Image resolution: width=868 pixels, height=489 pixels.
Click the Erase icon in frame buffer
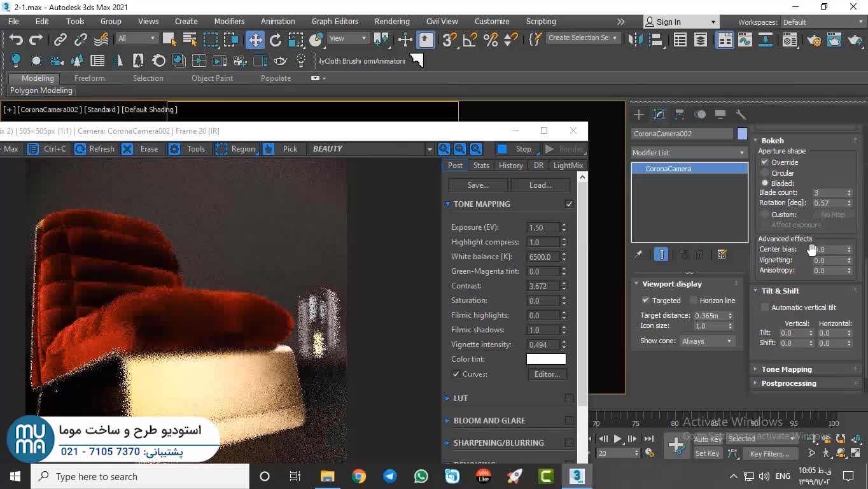pos(128,149)
